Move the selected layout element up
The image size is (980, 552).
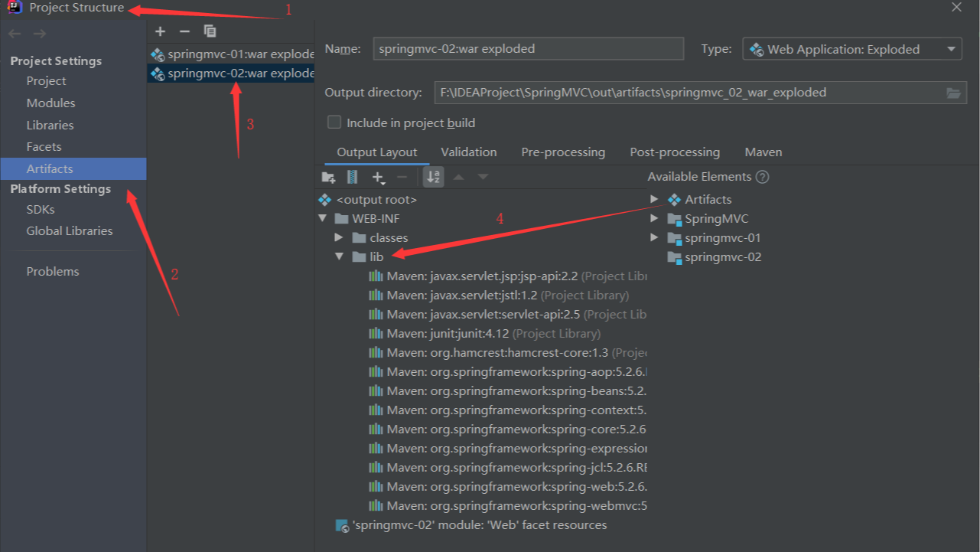(458, 177)
